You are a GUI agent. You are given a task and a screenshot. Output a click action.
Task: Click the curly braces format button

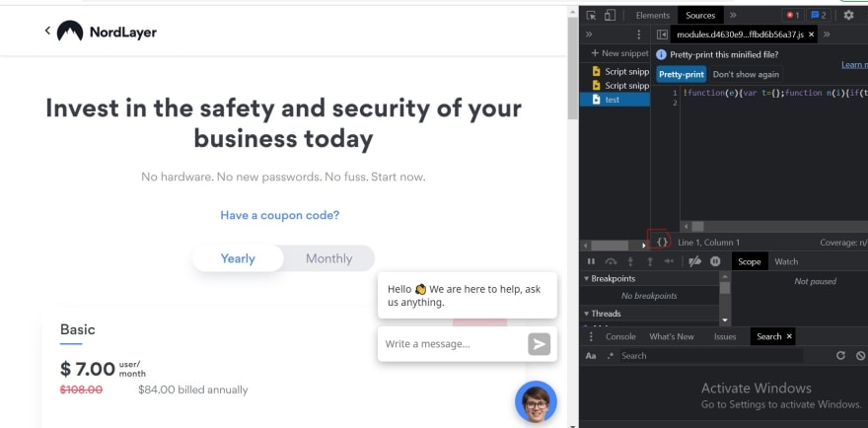(x=662, y=242)
